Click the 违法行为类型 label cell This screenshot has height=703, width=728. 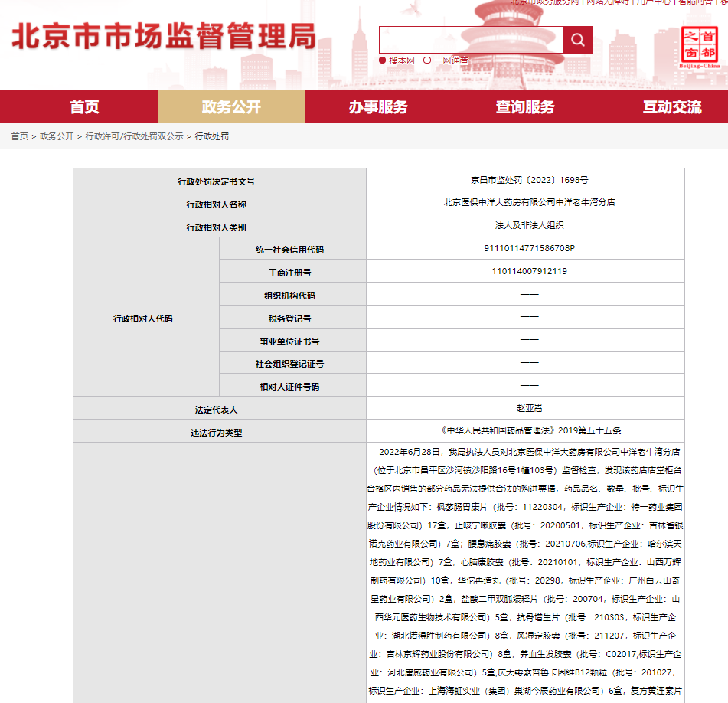pyautogui.click(x=220, y=431)
